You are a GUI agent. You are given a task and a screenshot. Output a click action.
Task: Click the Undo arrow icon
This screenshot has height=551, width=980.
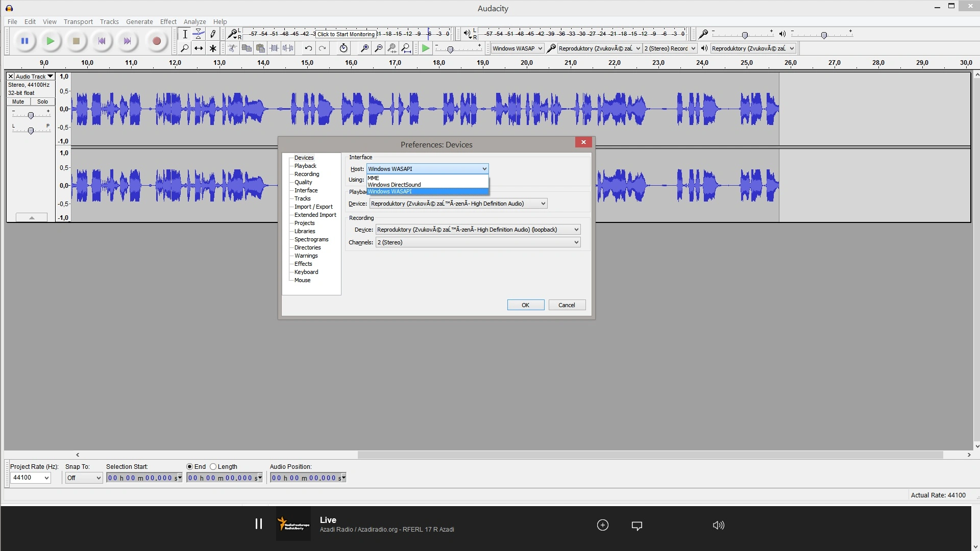(308, 48)
